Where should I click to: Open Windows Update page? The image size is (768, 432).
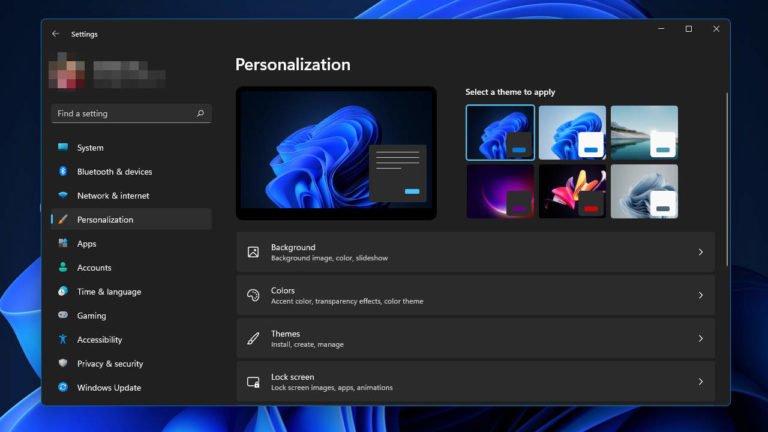tap(131, 387)
